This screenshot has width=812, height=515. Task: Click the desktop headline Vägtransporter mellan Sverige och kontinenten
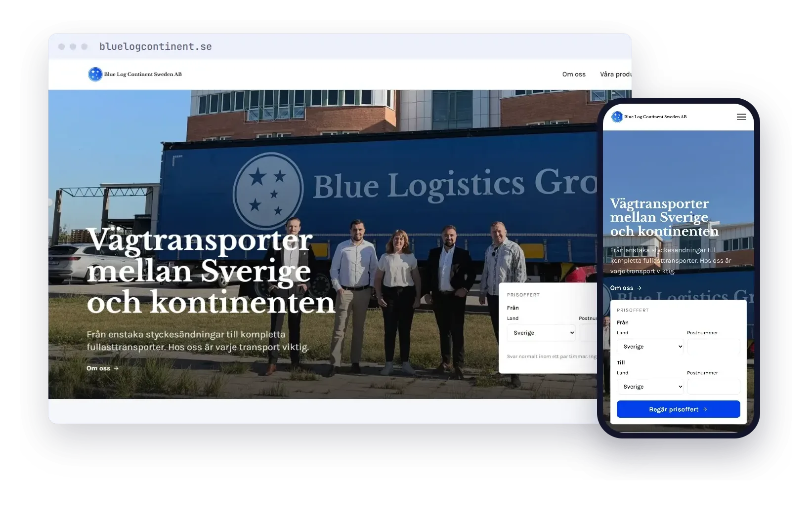click(x=211, y=271)
